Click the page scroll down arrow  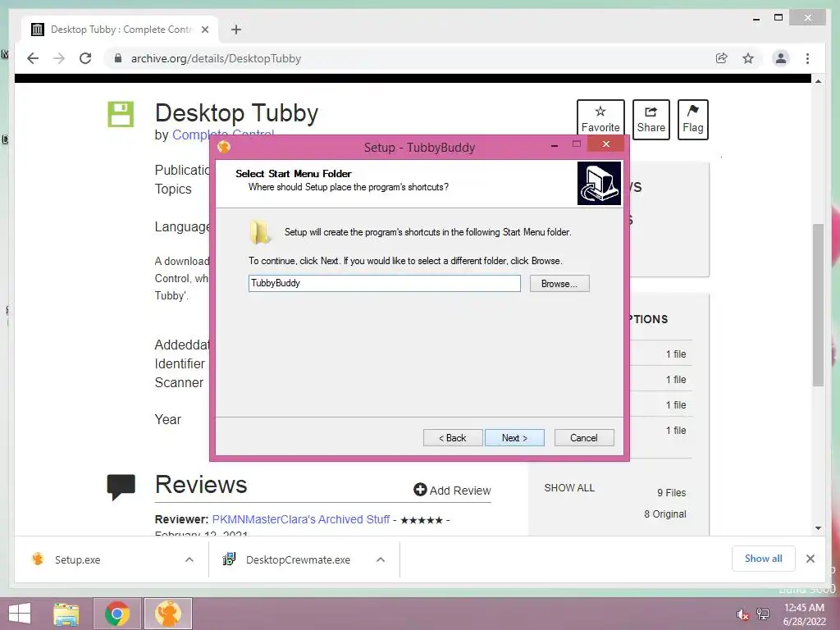(818, 528)
